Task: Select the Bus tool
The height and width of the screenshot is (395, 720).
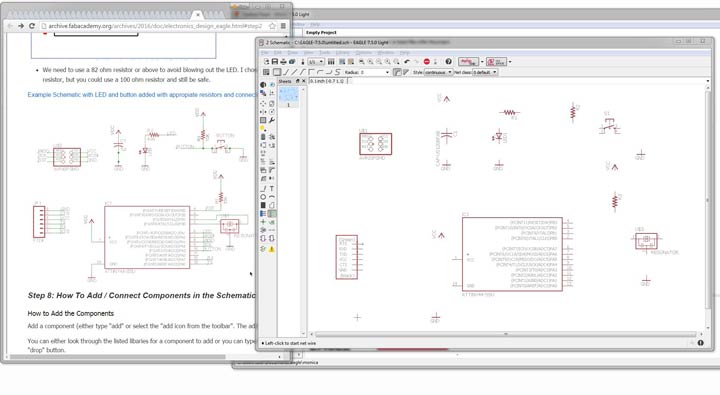Action: coord(263,214)
